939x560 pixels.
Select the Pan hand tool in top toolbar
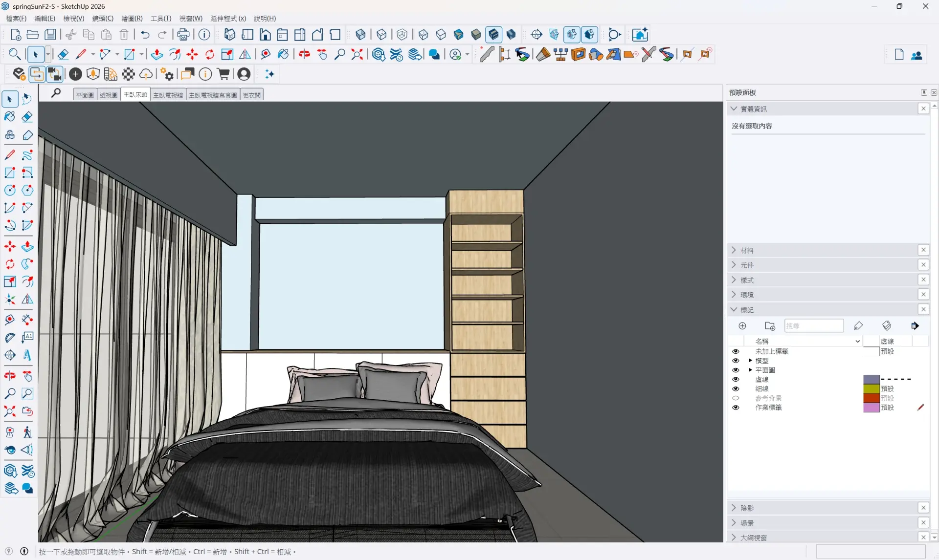[x=322, y=54]
